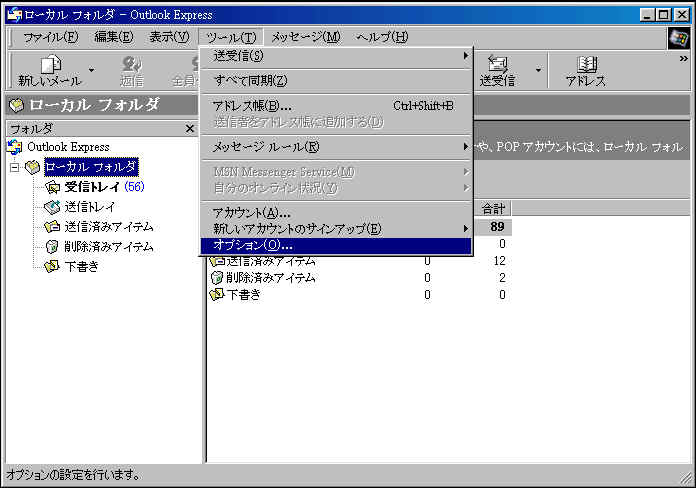Click 削除済みアイテム row in folder list
The height and width of the screenshot is (488, 696).
[x=360, y=278]
